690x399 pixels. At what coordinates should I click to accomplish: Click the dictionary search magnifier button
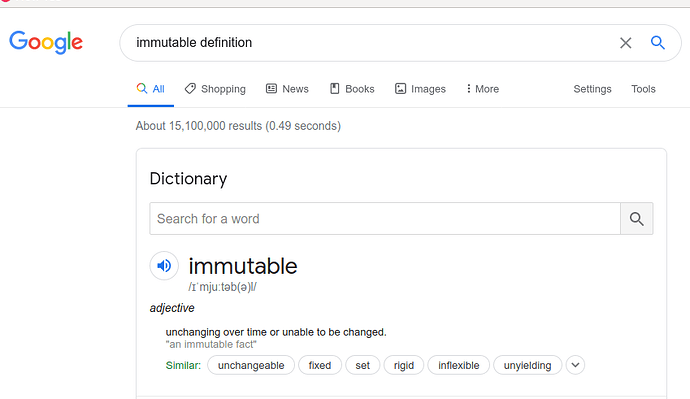(636, 219)
